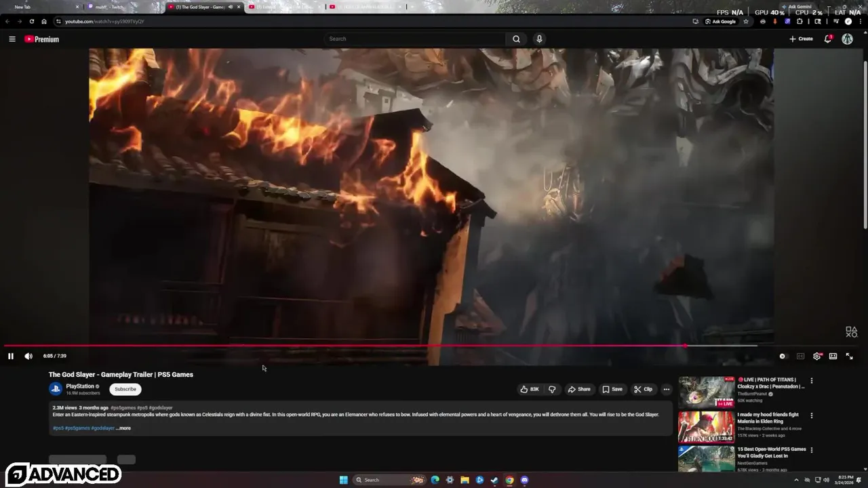The image size is (868, 488).
Task: Open the PlayStation channel name link
Action: tap(80, 386)
